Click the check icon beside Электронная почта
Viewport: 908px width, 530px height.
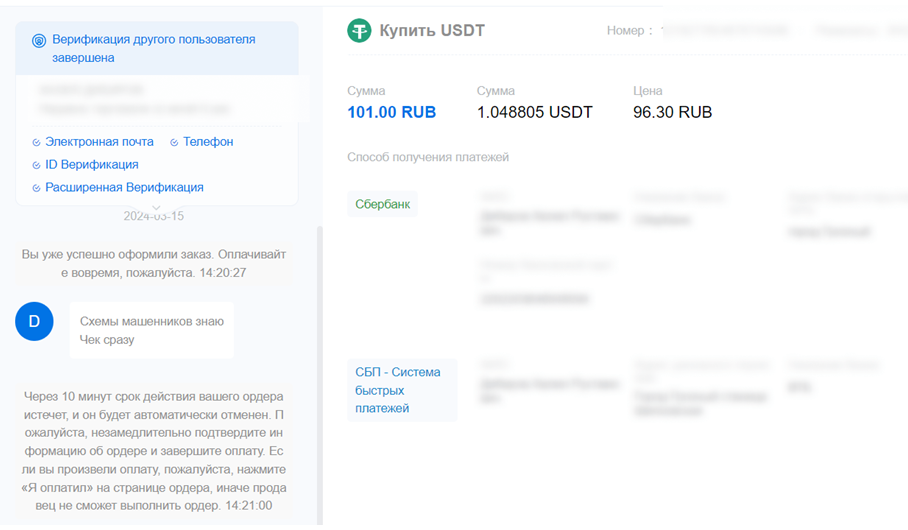36,142
